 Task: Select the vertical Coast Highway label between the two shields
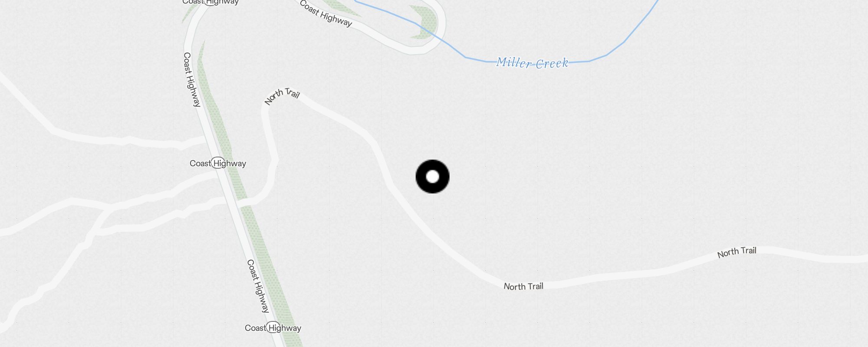(258, 286)
